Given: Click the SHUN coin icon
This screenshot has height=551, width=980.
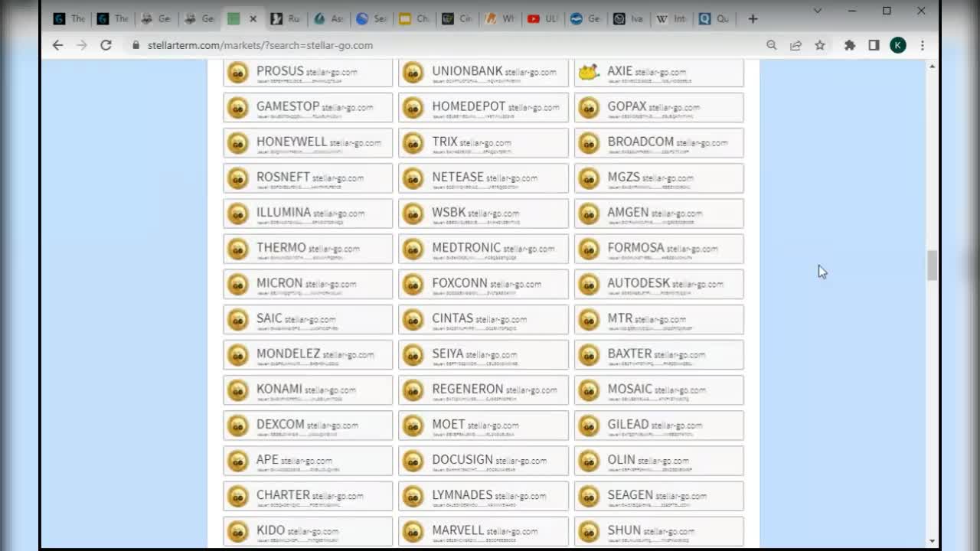Looking at the screenshot, I should [589, 531].
